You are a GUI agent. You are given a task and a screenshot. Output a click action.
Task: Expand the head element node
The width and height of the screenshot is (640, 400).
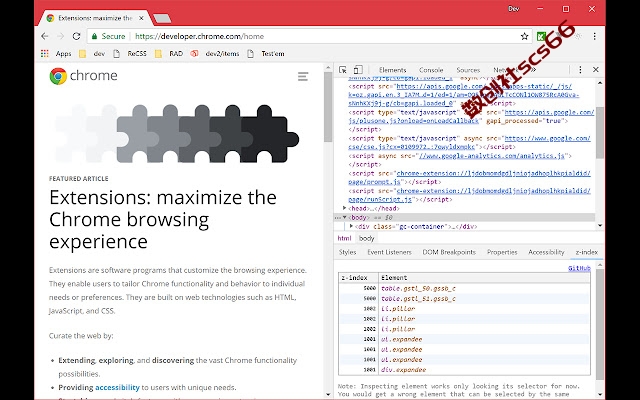[344, 208]
